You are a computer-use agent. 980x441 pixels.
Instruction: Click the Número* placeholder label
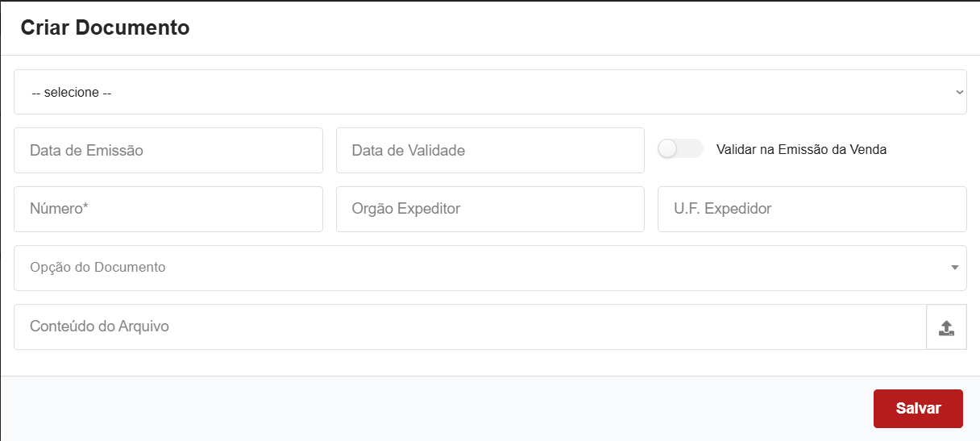(59, 209)
